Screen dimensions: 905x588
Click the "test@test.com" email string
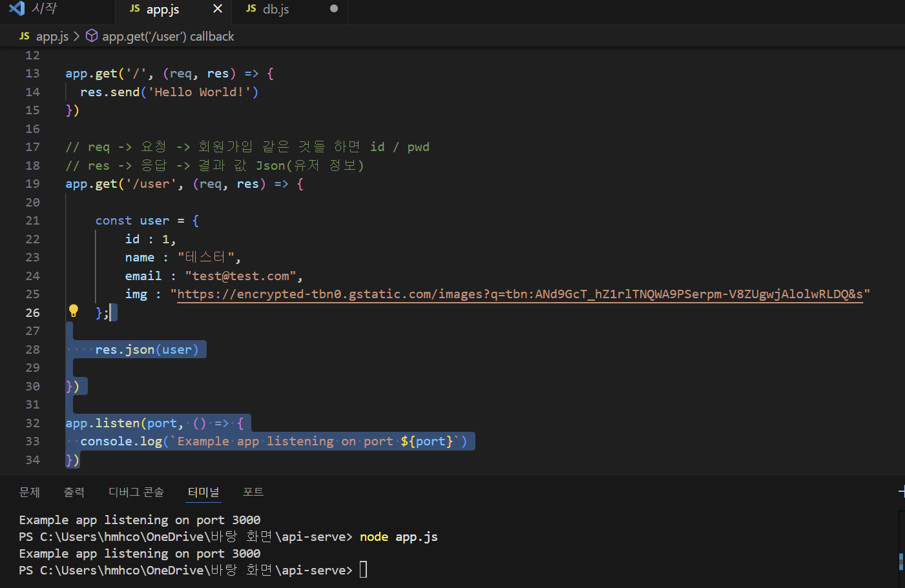pos(241,276)
